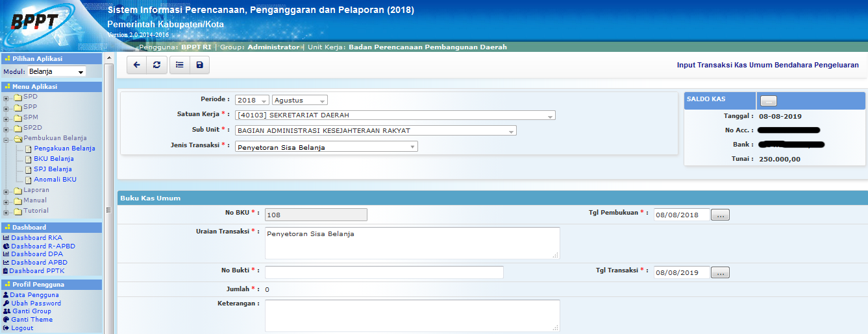
Task: Open the list view toolbar icon
Action: tap(179, 65)
